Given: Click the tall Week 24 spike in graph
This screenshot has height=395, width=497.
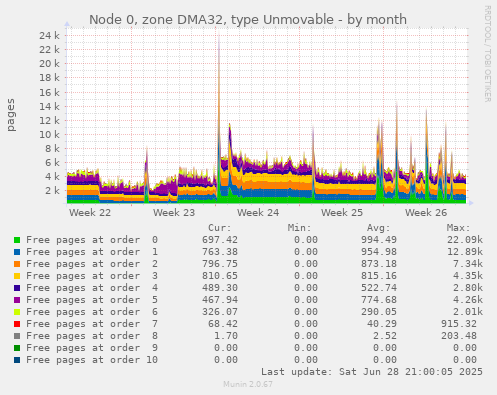Looking at the screenshot, I should pos(219,117).
